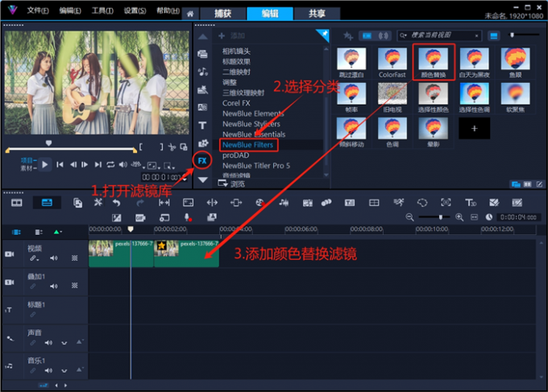
Task: Open the 浏览 browse dropdown
Action: [x=231, y=184]
